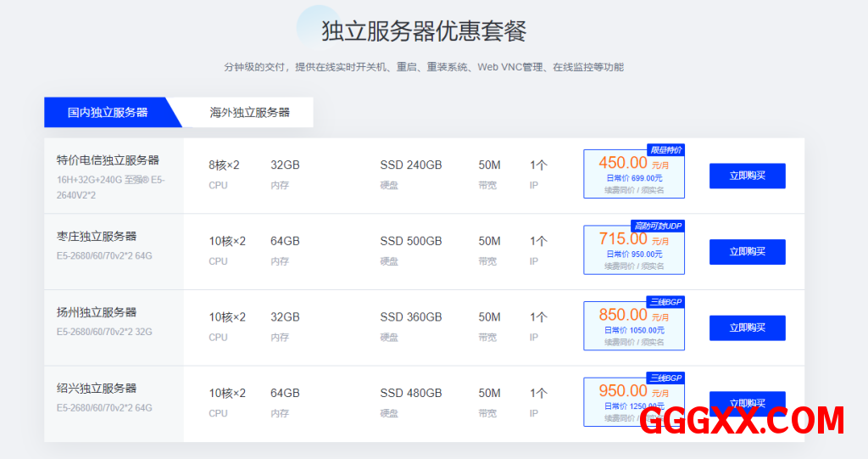Image resolution: width=868 pixels, height=459 pixels.
Task: Open the 特价电信独立服务器 title
Action: click(x=108, y=160)
